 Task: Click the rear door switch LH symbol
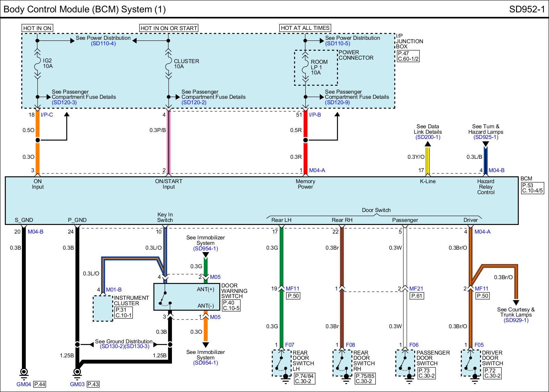click(281, 363)
